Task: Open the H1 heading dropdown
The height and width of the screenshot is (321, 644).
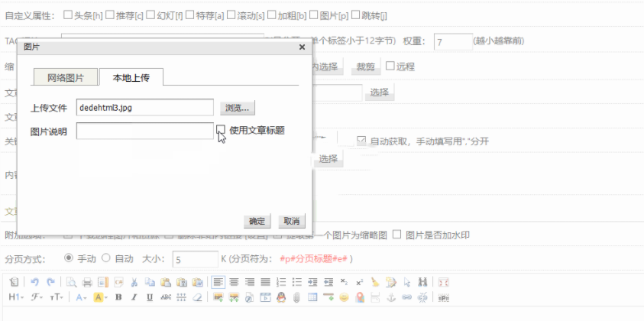Action: [16, 297]
